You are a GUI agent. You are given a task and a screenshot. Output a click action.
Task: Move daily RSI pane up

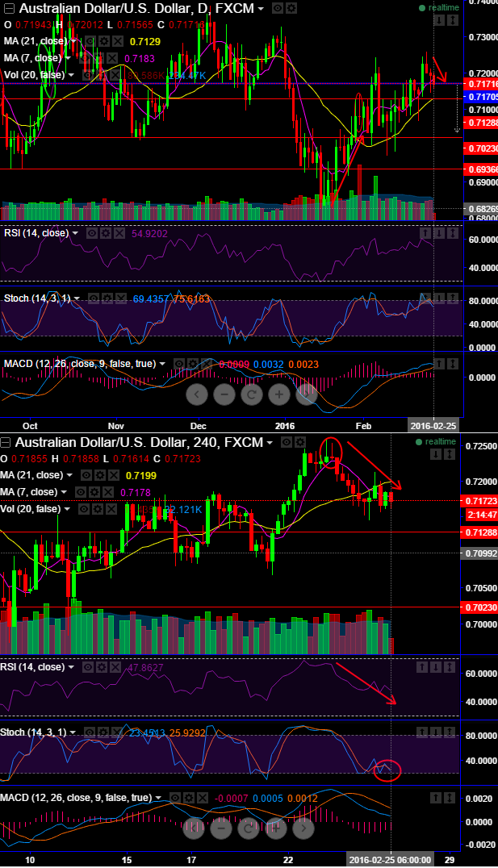(x=425, y=234)
